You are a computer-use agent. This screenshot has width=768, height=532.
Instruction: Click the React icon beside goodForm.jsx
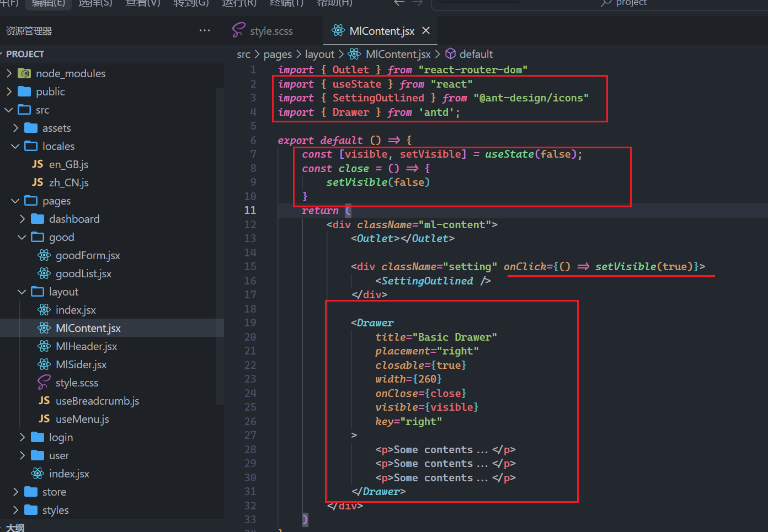point(44,255)
